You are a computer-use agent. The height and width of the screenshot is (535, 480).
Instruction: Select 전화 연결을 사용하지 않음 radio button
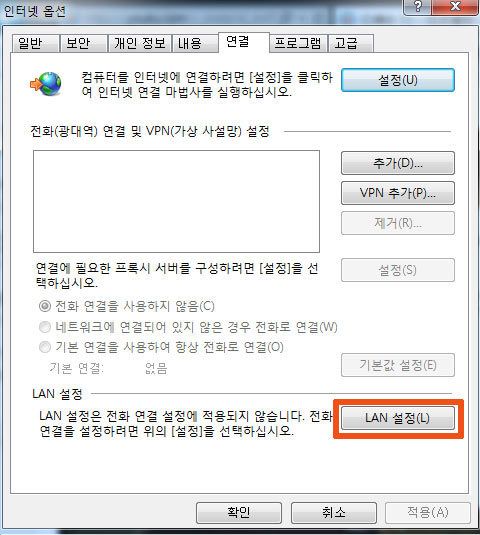(x=45, y=306)
